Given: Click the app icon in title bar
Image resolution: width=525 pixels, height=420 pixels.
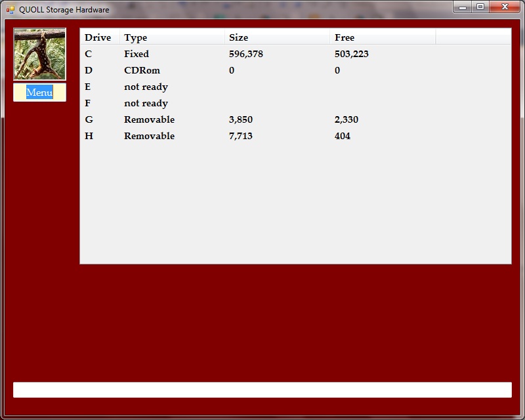Looking at the screenshot, I should pos(10,10).
